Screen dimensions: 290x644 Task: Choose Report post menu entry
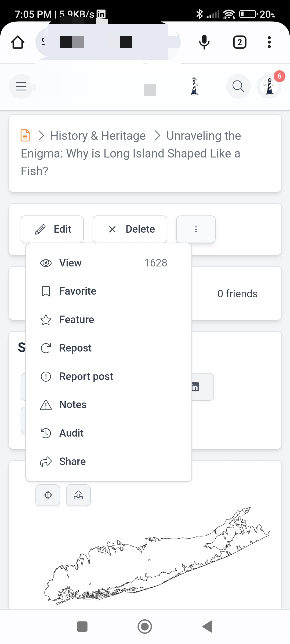[86, 376]
